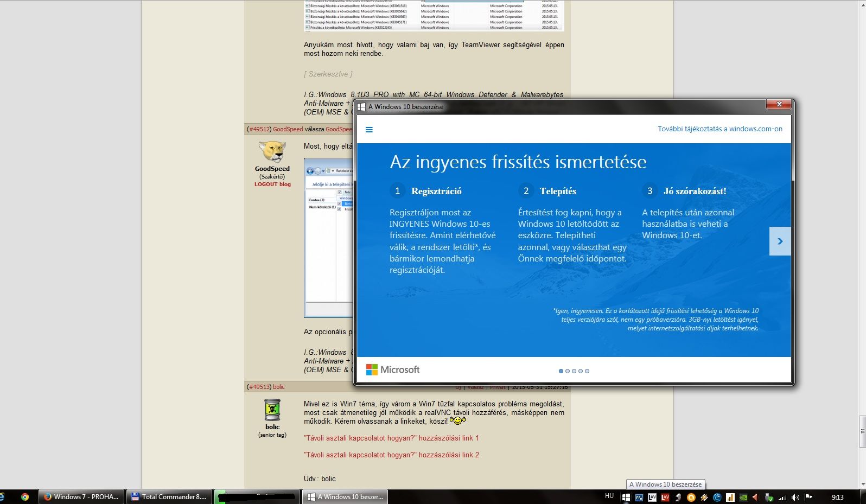
Task: Switch to Total Commander taskbar button
Action: [x=170, y=496]
